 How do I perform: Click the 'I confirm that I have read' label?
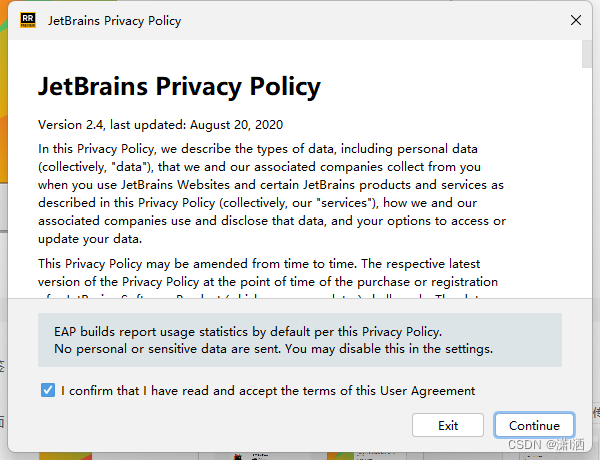268,391
